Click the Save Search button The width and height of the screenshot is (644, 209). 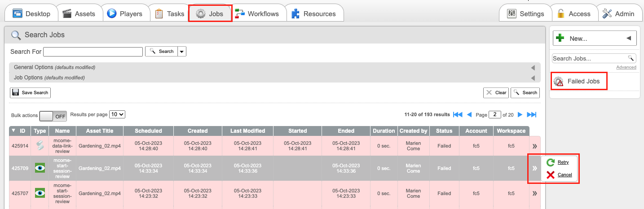tap(31, 92)
